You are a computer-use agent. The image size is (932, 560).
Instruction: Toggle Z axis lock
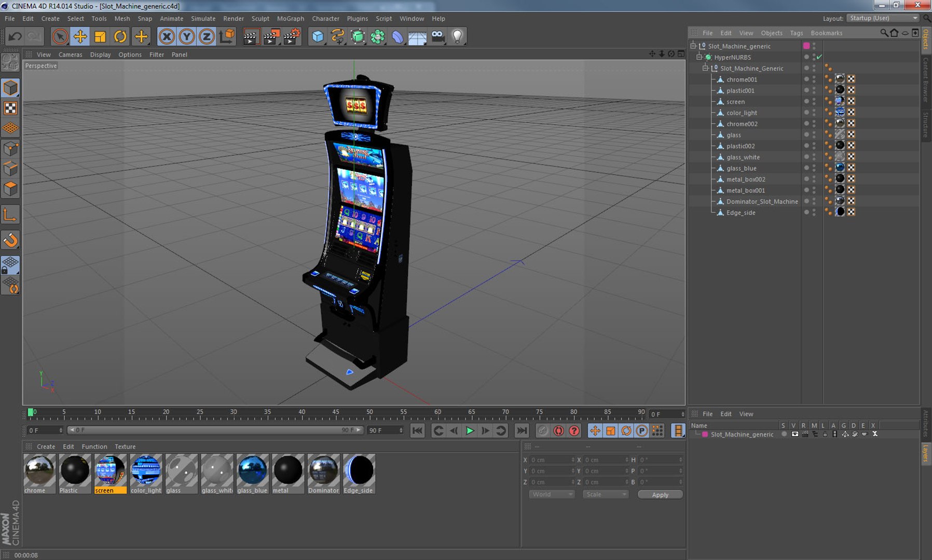pyautogui.click(x=207, y=36)
